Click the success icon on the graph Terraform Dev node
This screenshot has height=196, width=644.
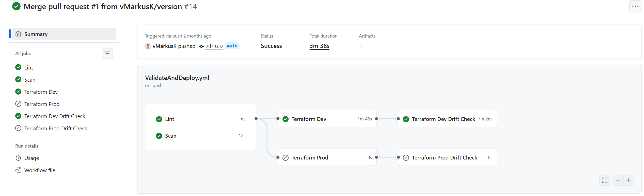(286, 119)
